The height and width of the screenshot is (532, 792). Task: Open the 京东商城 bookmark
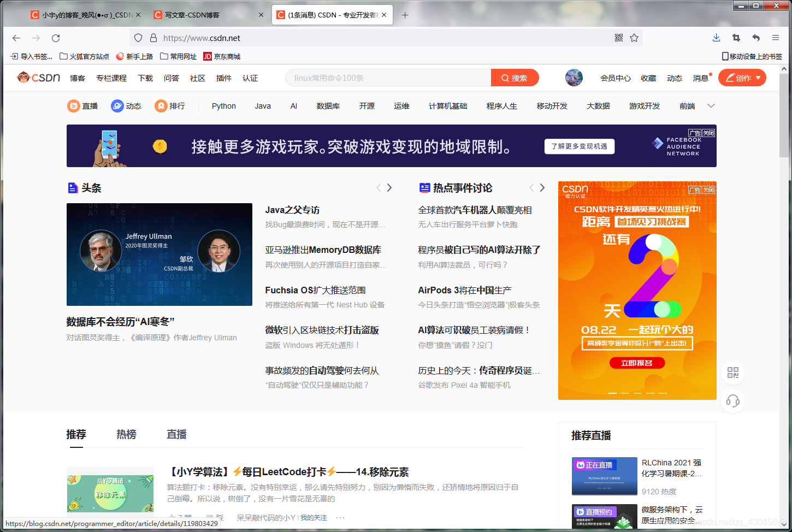click(222, 56)
